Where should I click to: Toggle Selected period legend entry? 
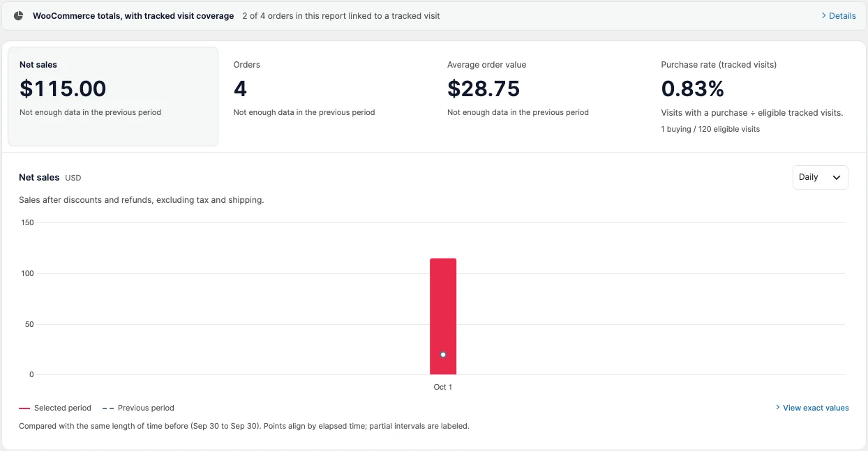pos(55,408)
